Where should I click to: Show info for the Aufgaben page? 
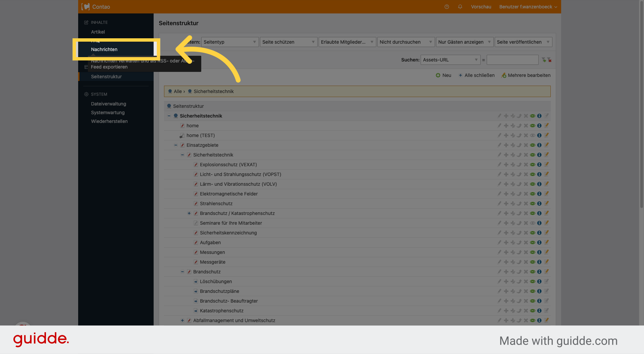[539, 242]
